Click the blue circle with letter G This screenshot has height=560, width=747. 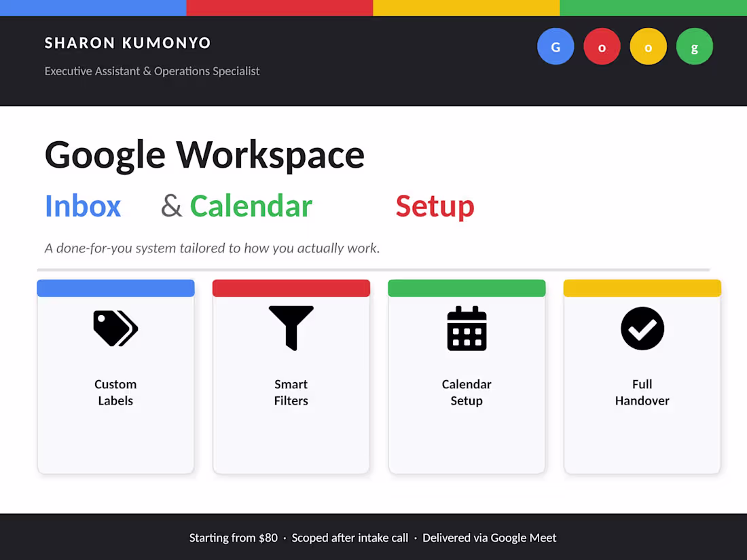click(555, 47)
